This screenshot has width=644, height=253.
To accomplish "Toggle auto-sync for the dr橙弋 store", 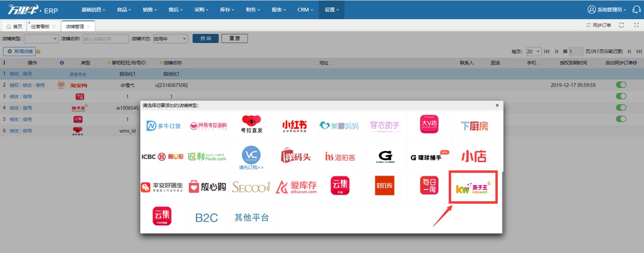I will [621, 85].
